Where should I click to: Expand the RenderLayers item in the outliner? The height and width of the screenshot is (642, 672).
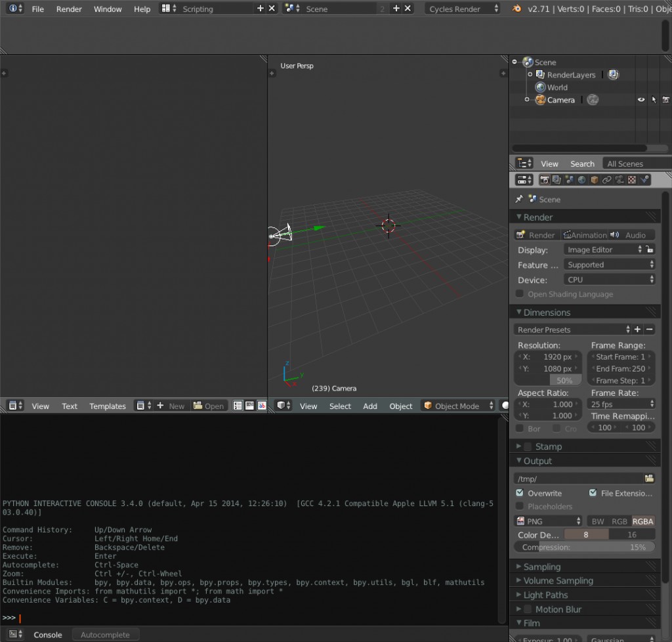click(x=529, y=74)
